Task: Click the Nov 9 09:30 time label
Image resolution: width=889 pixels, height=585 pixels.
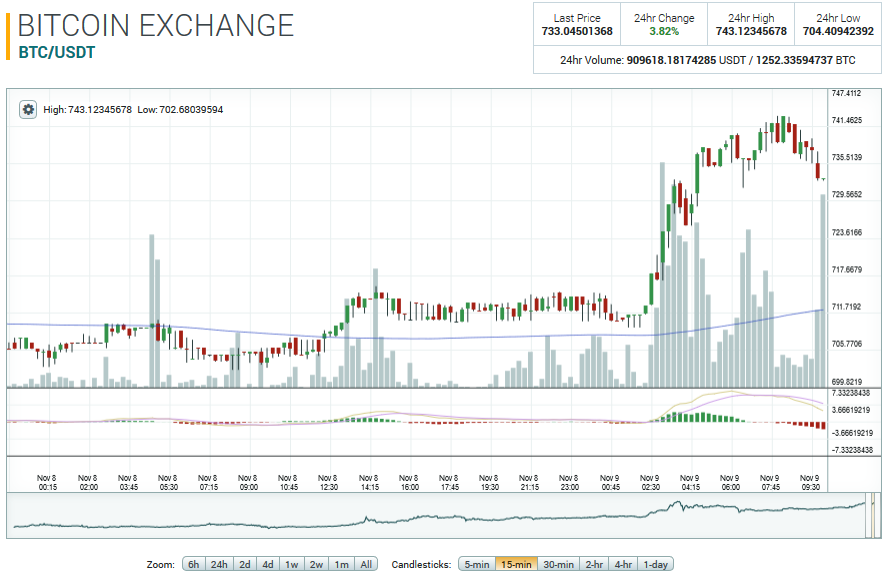Action: coord(810,482)
